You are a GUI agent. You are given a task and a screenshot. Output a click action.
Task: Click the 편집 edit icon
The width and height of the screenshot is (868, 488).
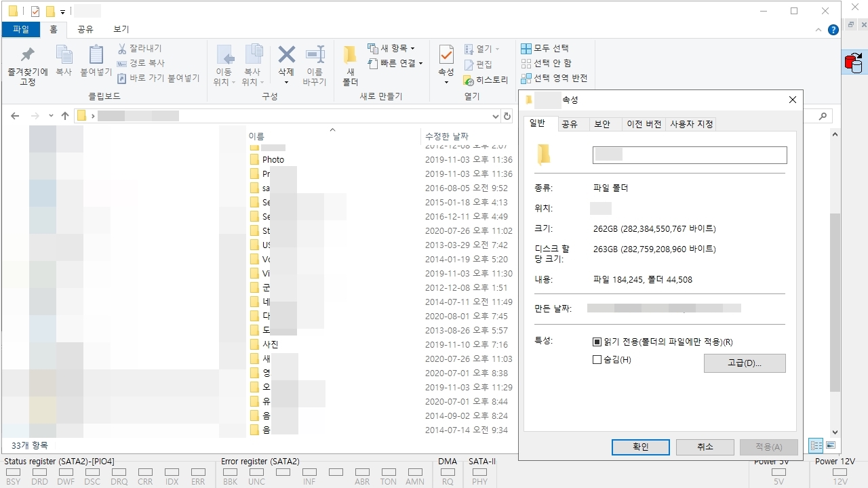click(469, 64)
